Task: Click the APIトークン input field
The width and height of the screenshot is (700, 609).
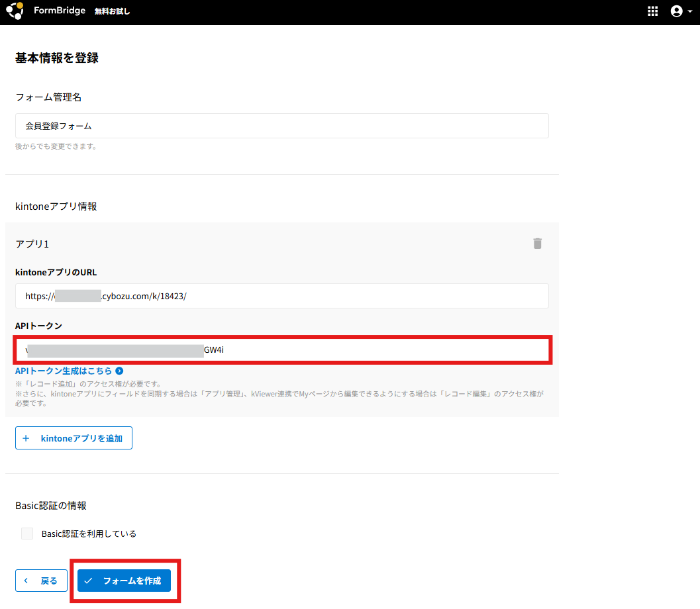Action: [283, 350]
